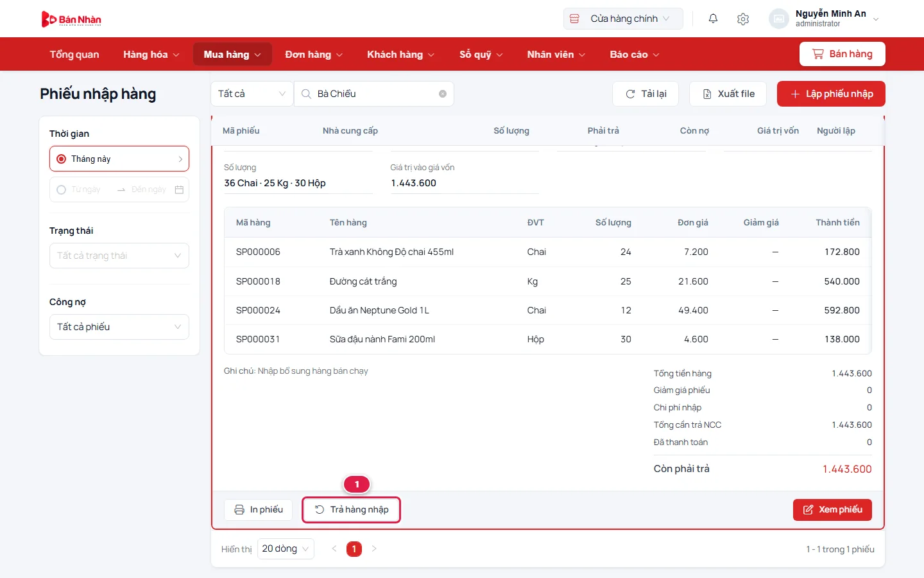Open the settings gear icon
The width and height of the screenshot is (924, 578).
(x=743, y=19)
